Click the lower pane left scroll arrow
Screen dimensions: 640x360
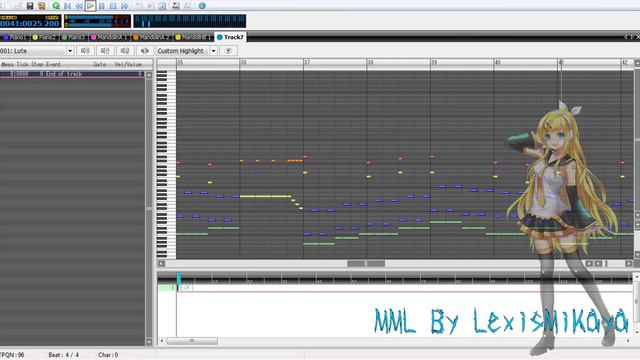[162, 340]
